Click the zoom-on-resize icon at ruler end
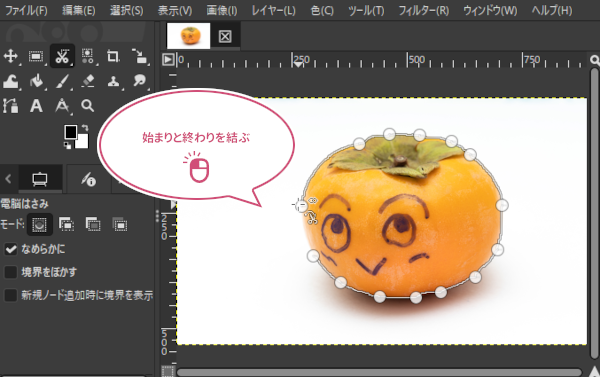Viewport: 600px width, 377px height. tap(594, 60)
